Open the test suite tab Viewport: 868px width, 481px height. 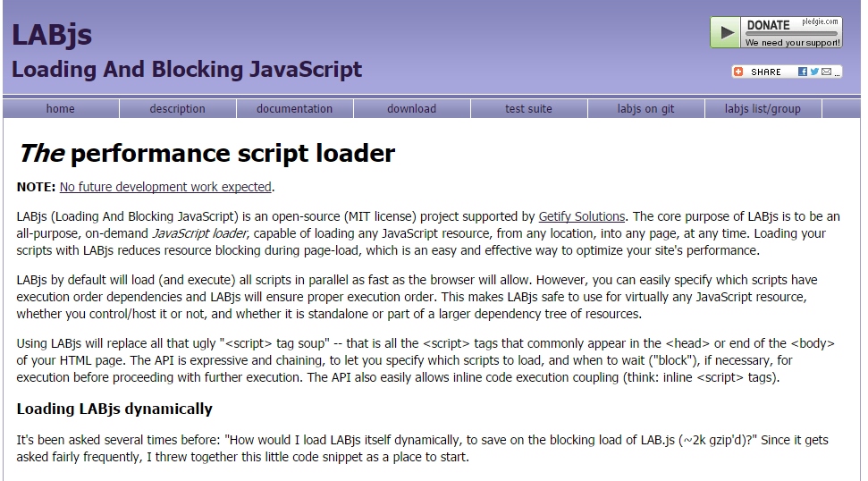click(x=528, y=109)
